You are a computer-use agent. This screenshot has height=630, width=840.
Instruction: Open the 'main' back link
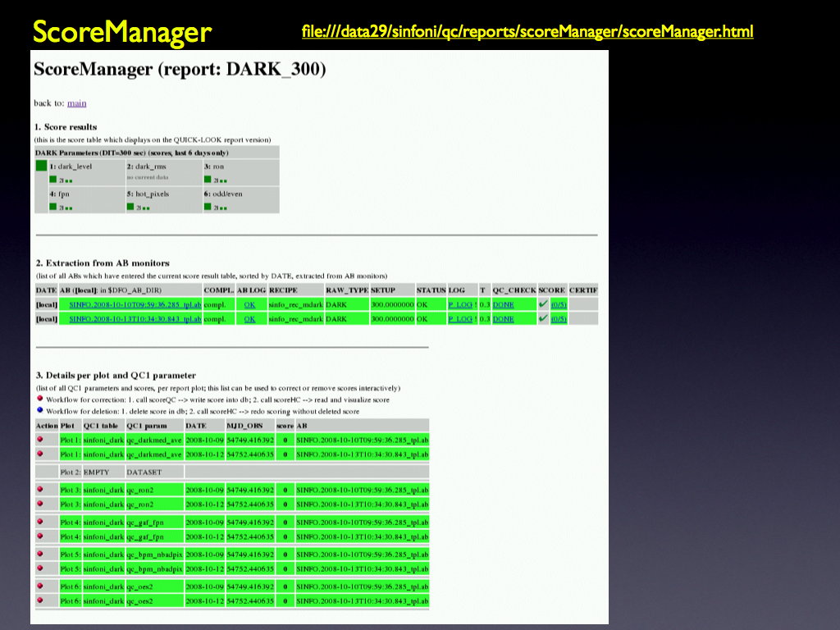(x=76, y=103)
